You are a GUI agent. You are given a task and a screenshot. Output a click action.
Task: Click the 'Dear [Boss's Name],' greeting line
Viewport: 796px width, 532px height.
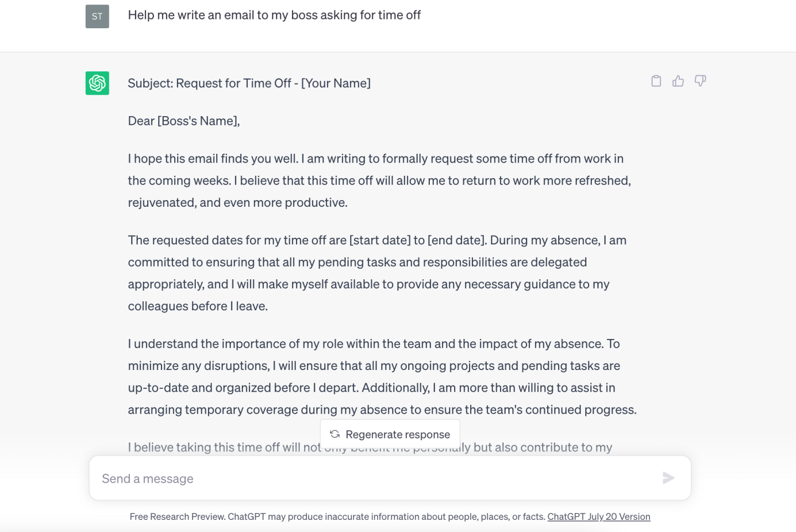click(184, 121)
